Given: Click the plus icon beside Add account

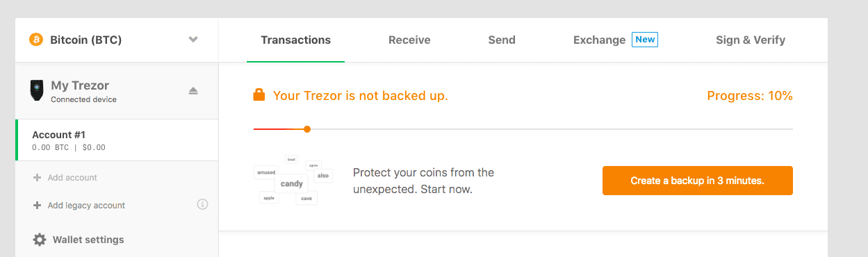Looking at the screenshot, I should coord(38,178).
